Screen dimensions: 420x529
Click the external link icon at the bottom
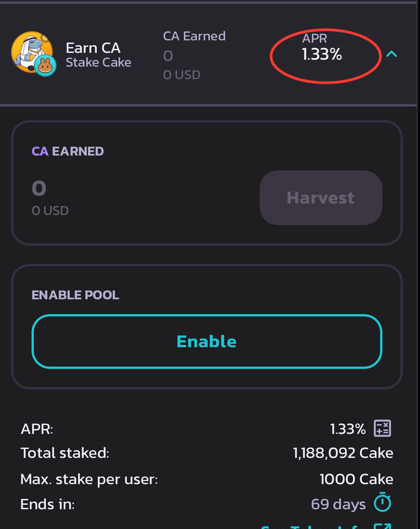click(x=382, y=526)
